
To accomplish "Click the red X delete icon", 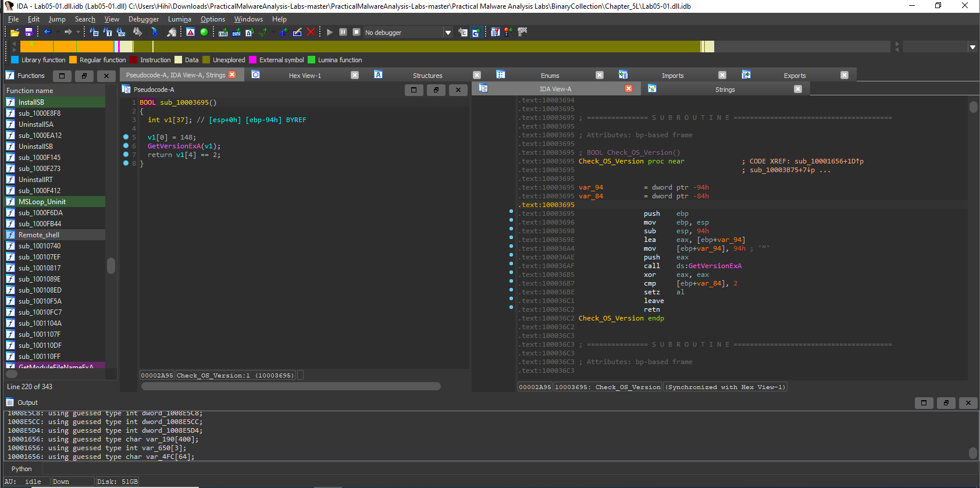I will [311, 32].
